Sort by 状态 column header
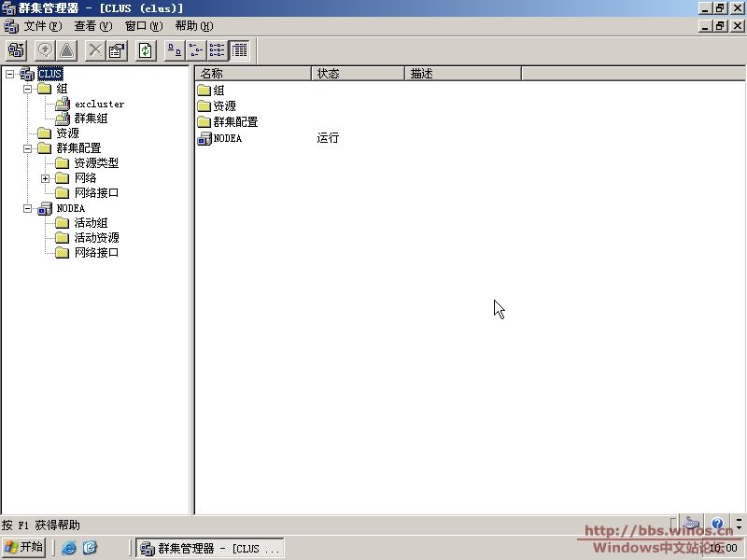This screenshot has height=560, width=747. coord(357,73)
